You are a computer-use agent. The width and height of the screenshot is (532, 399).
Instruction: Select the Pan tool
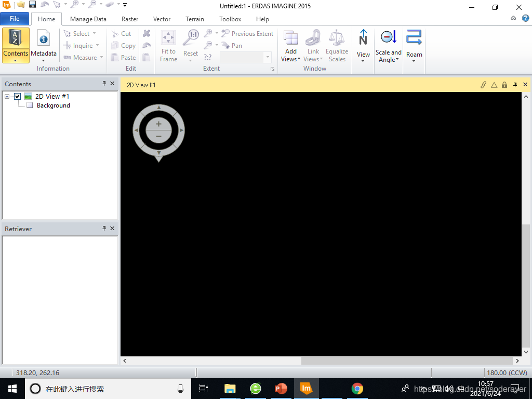(232, 45)
